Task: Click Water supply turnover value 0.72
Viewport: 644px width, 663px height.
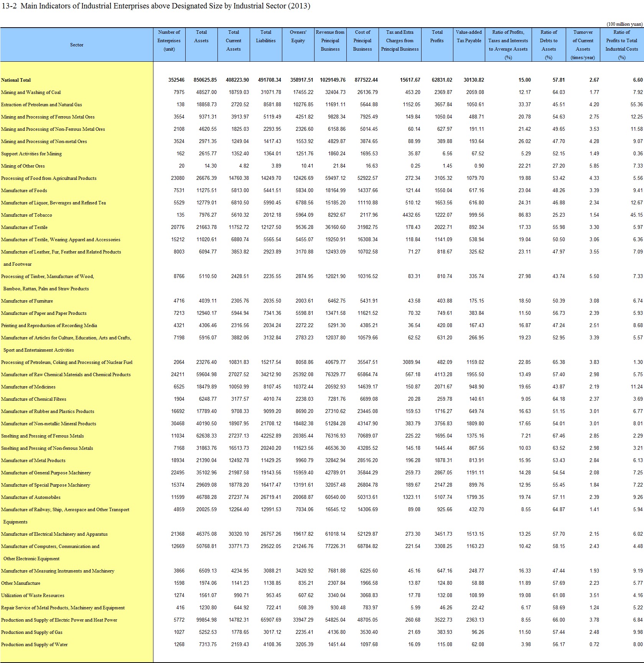Action: pyautogui.click(x=594, y=645)
